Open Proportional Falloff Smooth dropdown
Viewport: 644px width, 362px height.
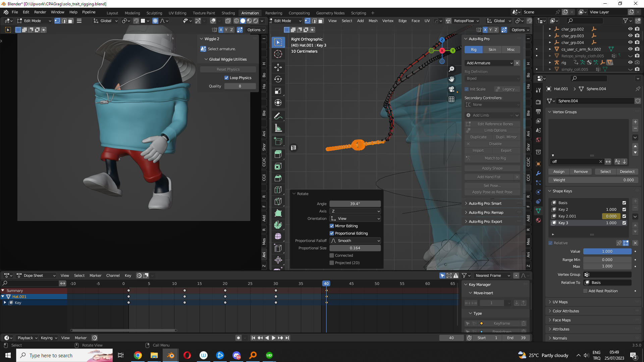pyautogui.click(x=355, y=241)
